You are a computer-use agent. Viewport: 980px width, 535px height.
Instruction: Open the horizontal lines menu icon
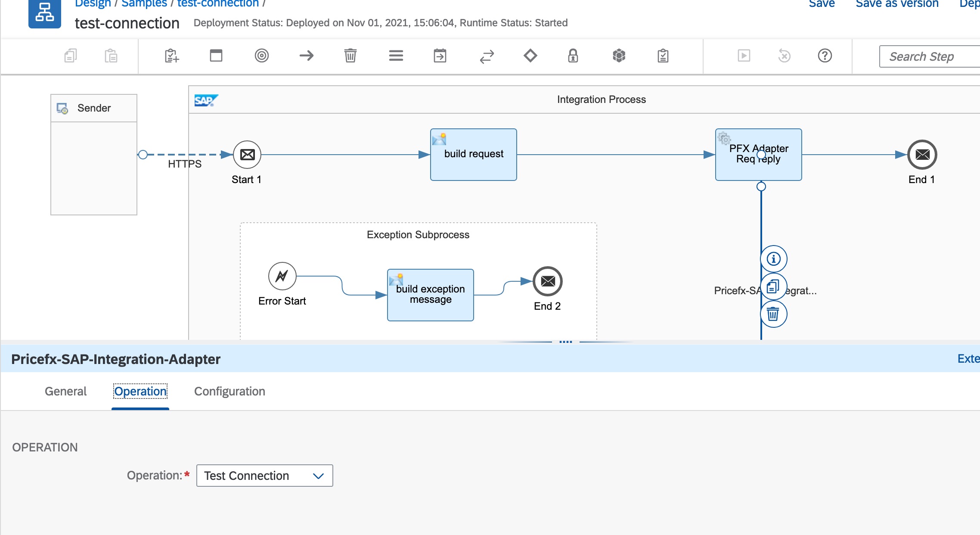coord(396,56)
